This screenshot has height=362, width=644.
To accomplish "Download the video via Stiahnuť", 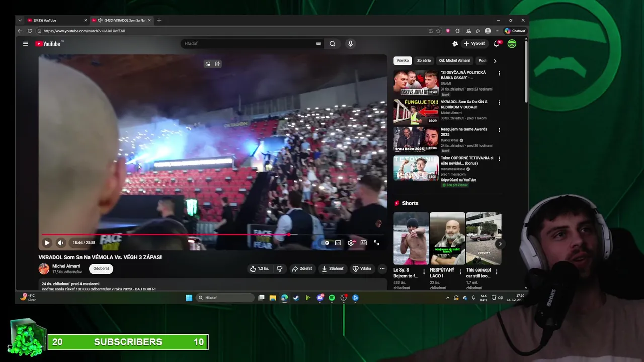I will 333,268.
